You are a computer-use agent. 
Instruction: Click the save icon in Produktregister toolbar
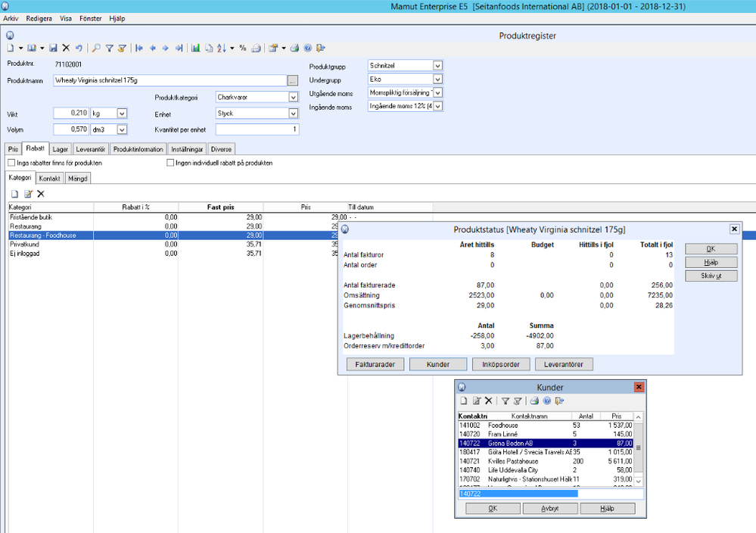click(x=53, y=48)
